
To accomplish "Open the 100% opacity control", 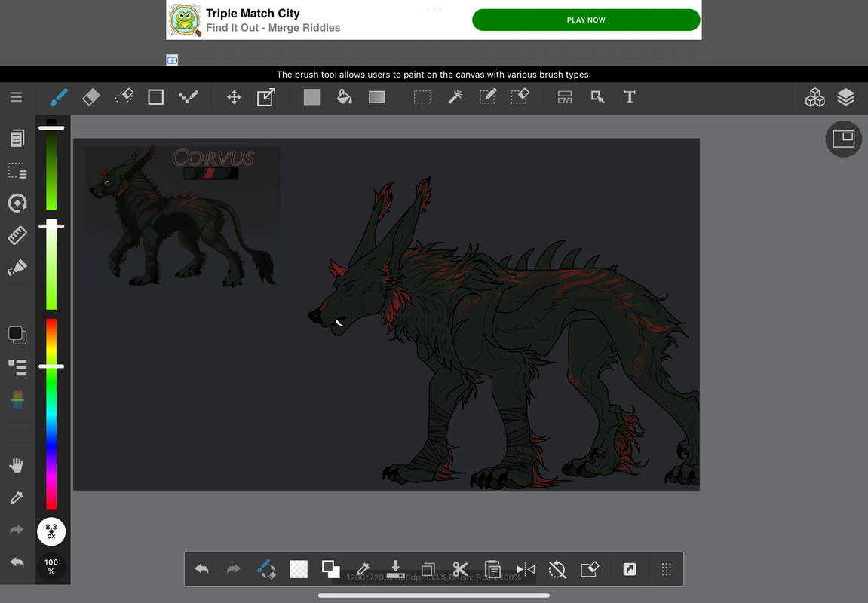I will 51,566.
